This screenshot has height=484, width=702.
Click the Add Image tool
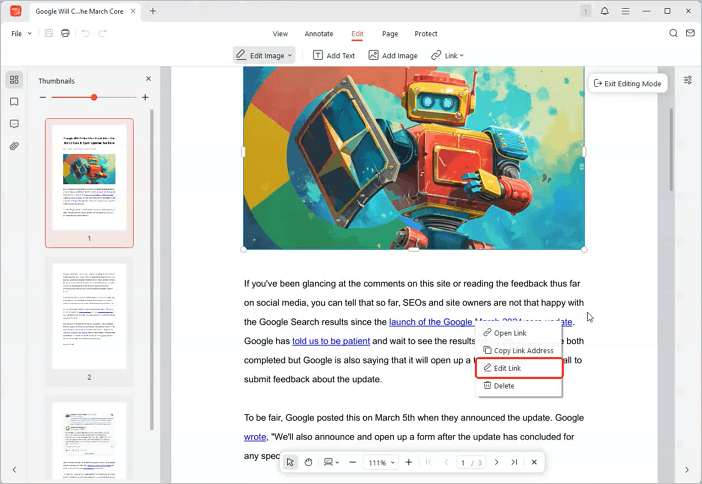[393, 56]
